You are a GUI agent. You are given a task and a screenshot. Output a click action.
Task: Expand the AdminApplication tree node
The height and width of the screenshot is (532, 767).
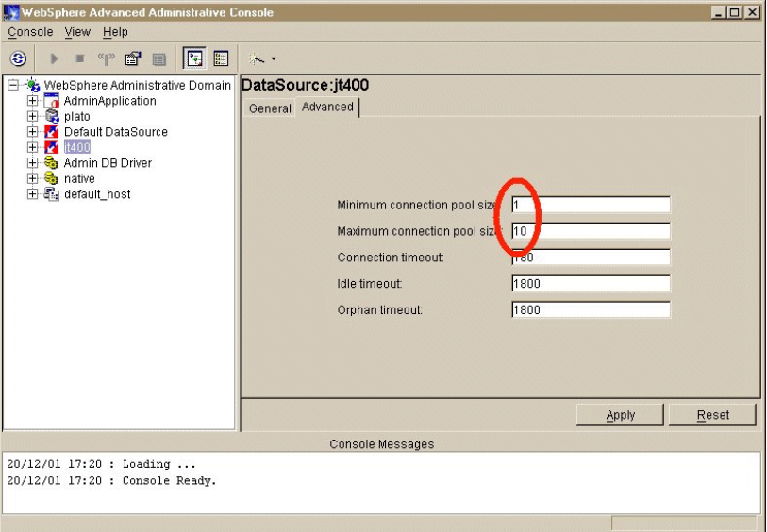click(32, 101)
